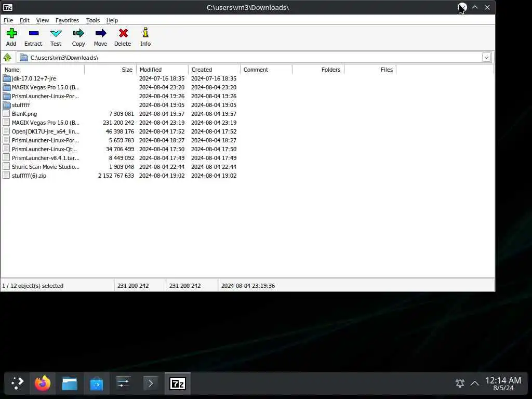Image resolution: width=532 pixels, height=399 pixels.
Task: Click the Move toolbar icon
Action: [x=101, y=33]
